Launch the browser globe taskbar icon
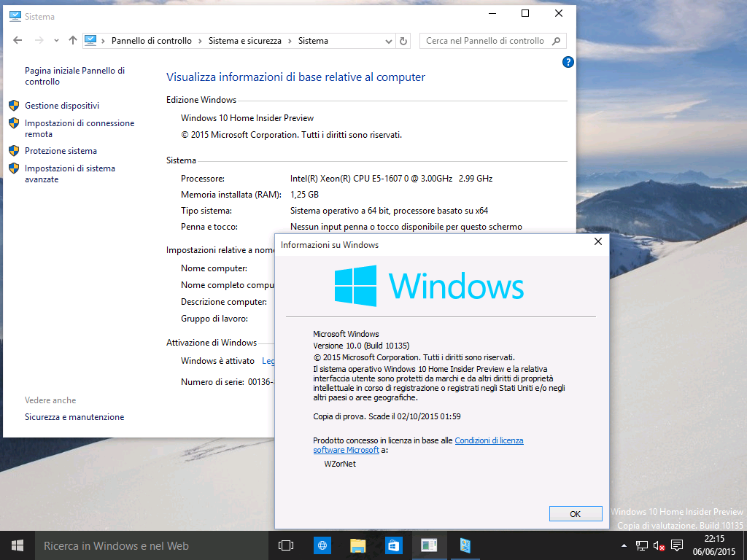The width and height of the screenshot is (747, 560). 322,545
